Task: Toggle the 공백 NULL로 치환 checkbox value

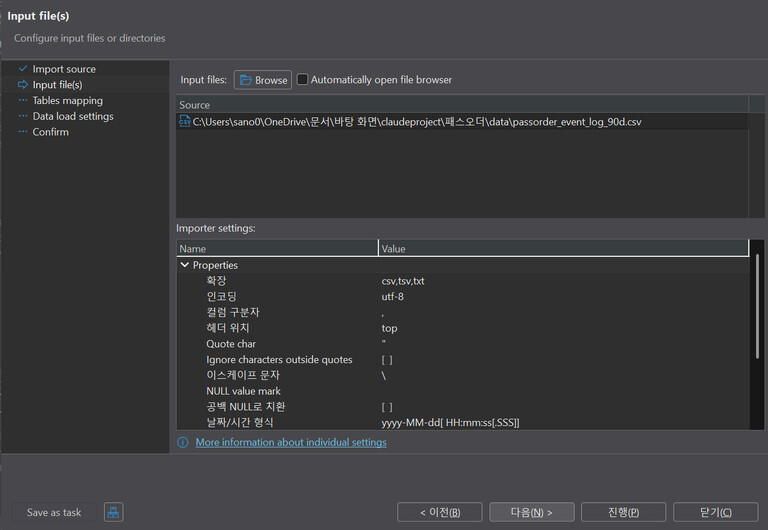Action: (x=387, y=407)
